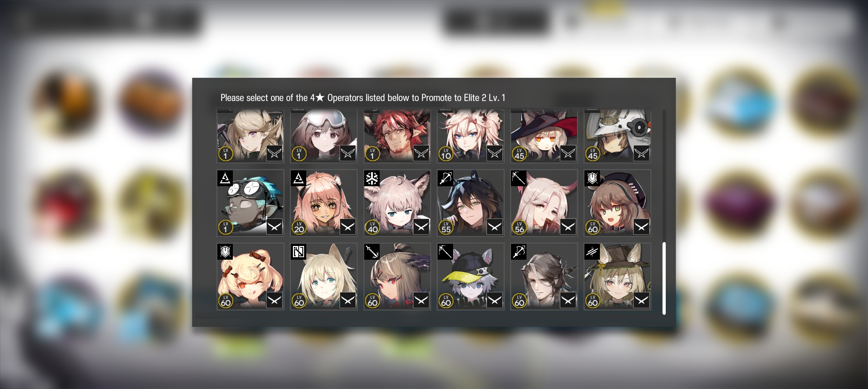Click the operator list vertical scrollbar

click(x=664, y=213)
